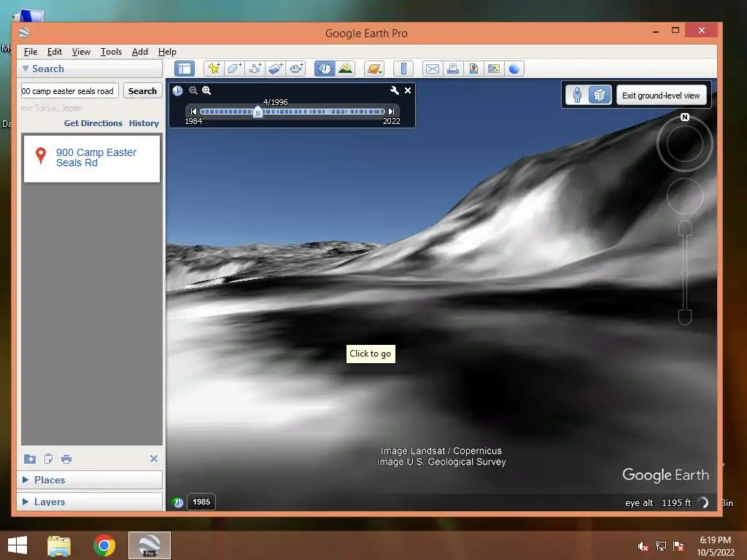Click the red pin of the search result
The height and width of the screenshot is (560, 747).
click(41, 156)
